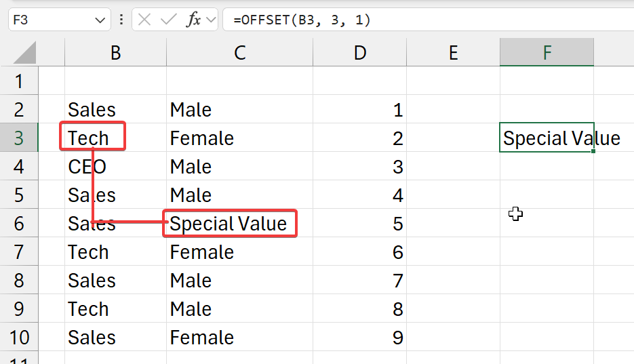This screenshot has height=364, width=634.
Task: Open the Name Box dropdown arrow
Action: tap(100, 20)
